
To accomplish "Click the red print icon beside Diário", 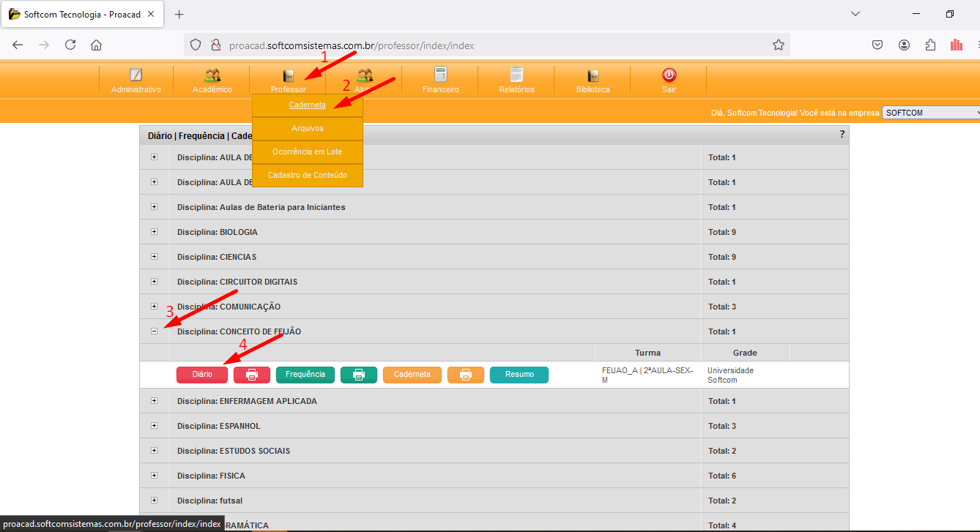I will pos(252,375).
